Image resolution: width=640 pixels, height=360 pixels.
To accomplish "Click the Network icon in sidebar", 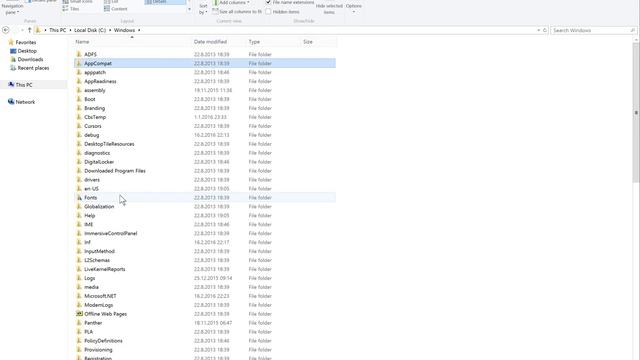I will click(x=11, y=102).
